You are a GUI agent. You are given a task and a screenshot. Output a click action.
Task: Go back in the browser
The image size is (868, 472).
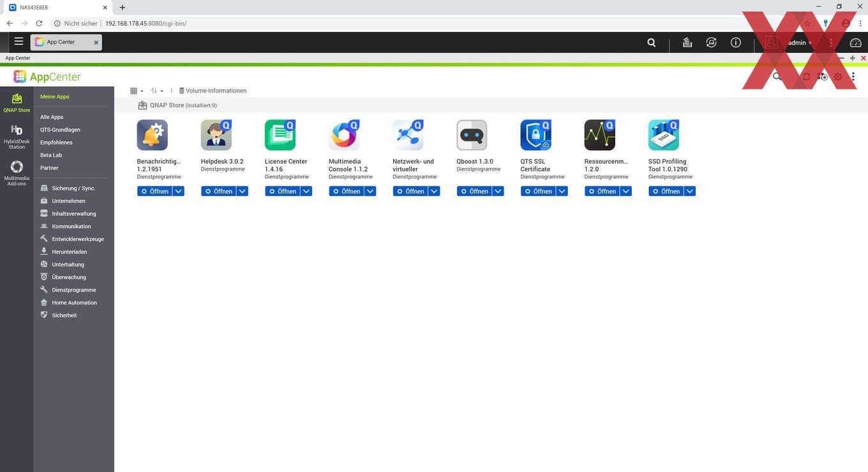[10, 23]
